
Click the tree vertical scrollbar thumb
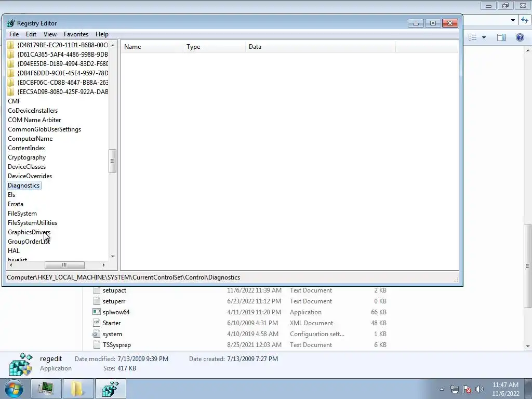pos(113,161)
